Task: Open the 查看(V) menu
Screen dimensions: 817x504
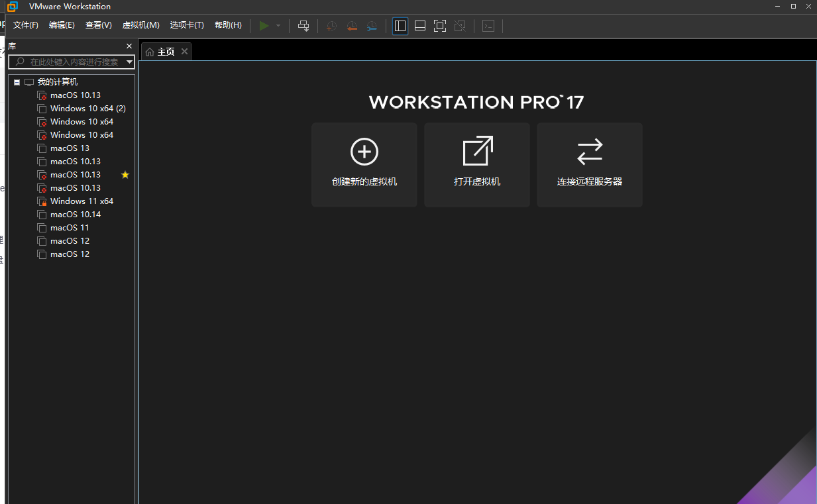Action: pyautogui.click(x=98, y=25)
